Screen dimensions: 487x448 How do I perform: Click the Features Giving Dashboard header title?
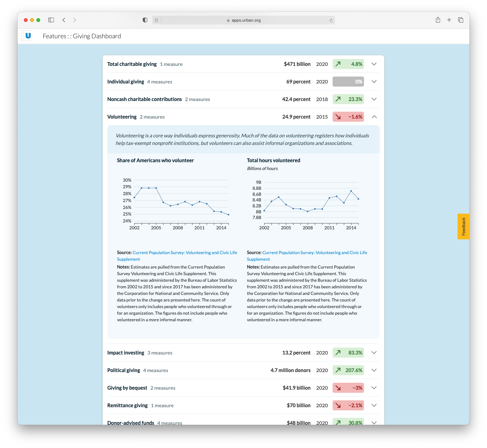[x=82, y=36]
